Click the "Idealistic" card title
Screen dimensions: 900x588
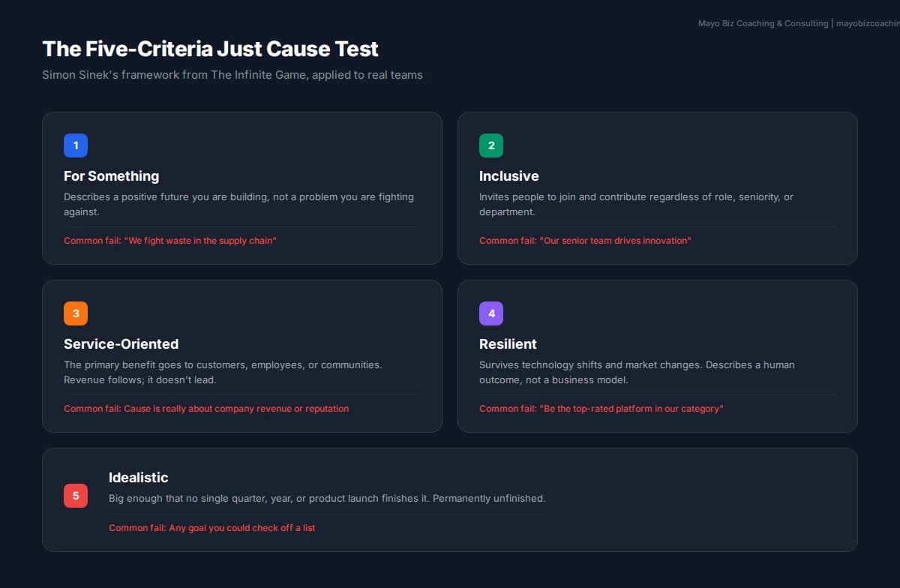(x=138, y=478)
